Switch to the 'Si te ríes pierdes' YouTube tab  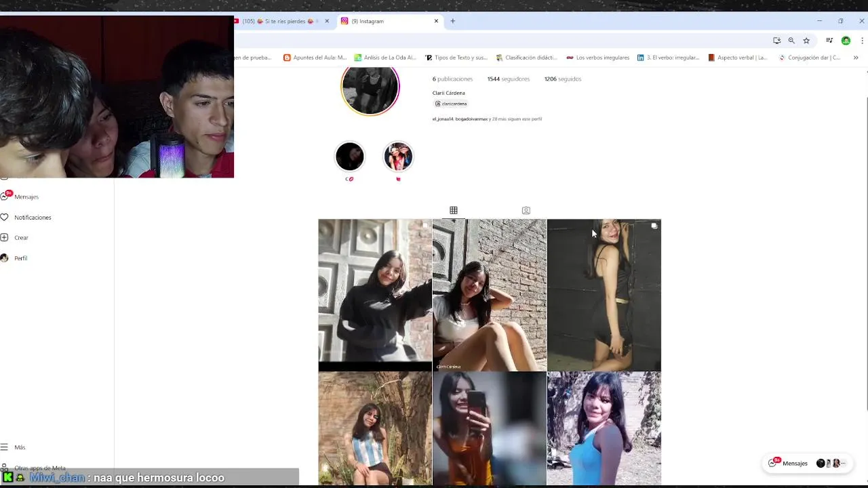point(281,21)
